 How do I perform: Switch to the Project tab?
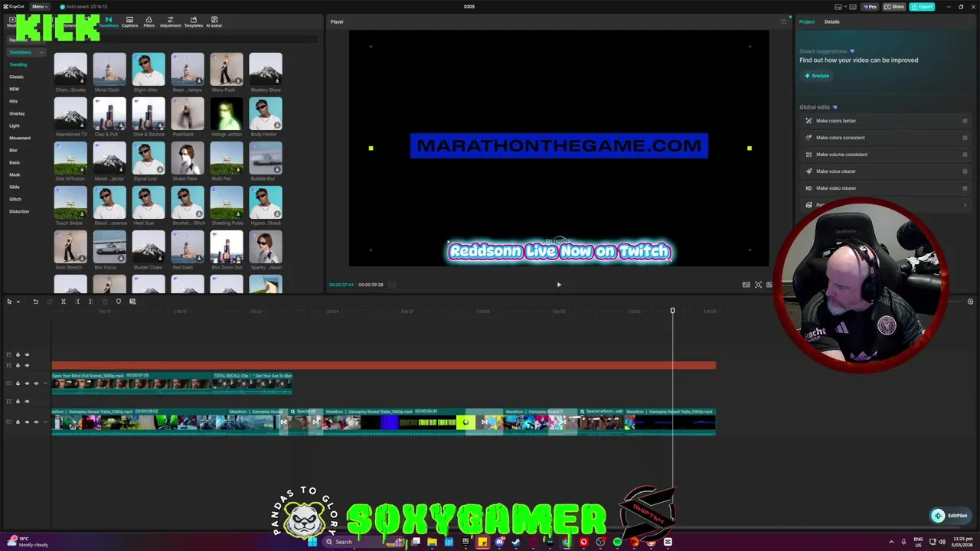pyautogui.click(x=807, y=21)
